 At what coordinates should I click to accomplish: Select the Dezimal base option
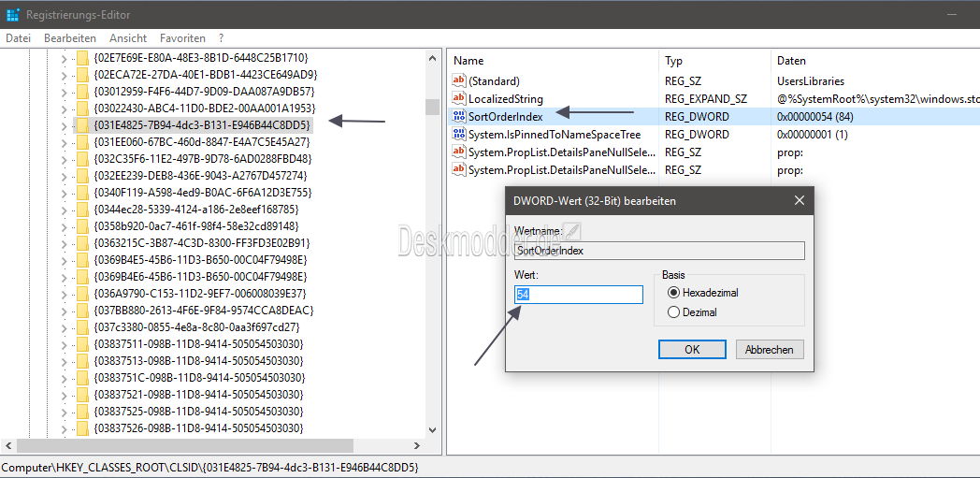[673, 312]
